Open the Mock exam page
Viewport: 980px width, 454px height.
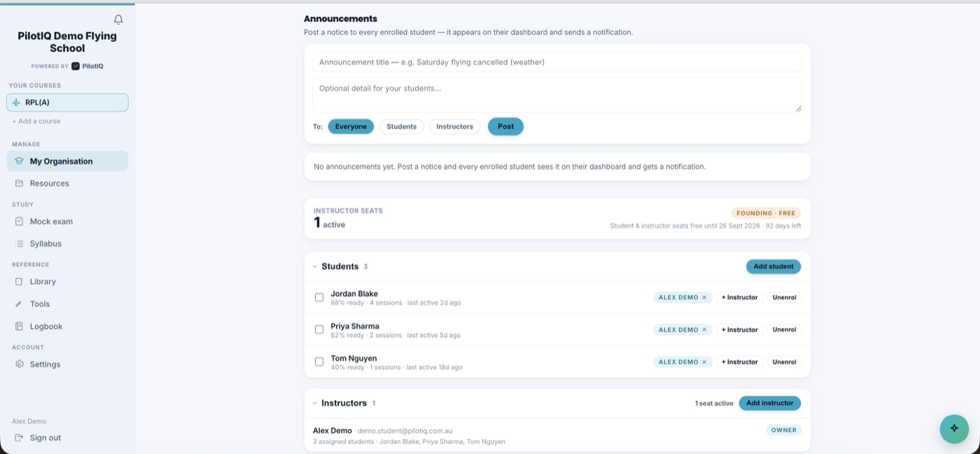pyautogui.click(x=67, y=221)
